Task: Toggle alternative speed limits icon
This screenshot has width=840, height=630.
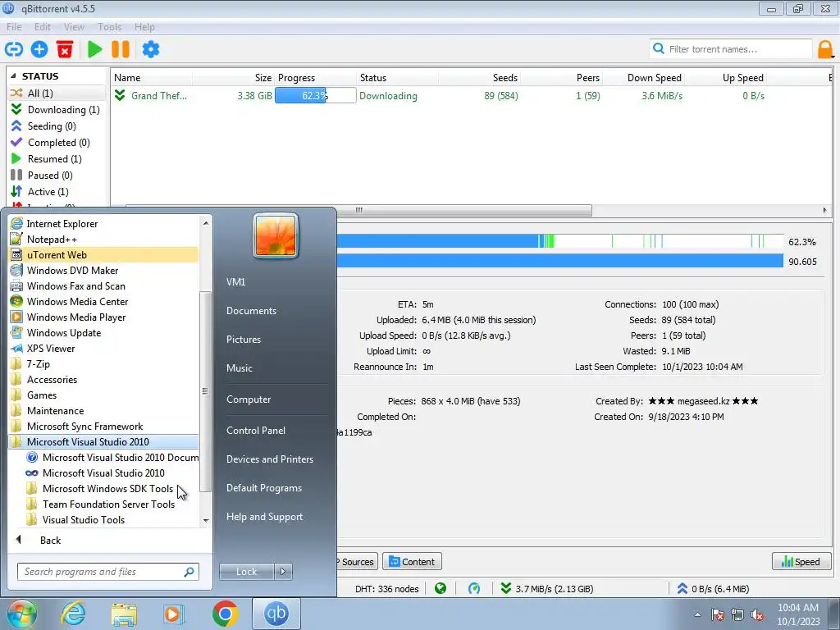Action: click(474, 589)
